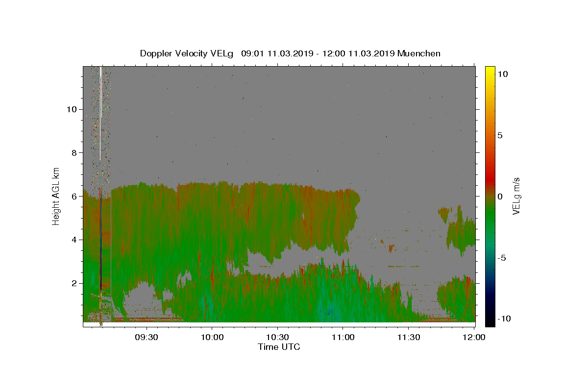Click the 'Time UTC' axis title
Viewport: 588px width, 392px height.
279,347
